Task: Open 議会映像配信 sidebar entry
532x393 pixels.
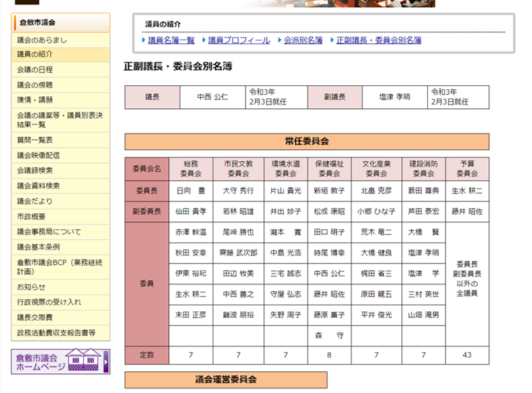Action: coord(61,155)
